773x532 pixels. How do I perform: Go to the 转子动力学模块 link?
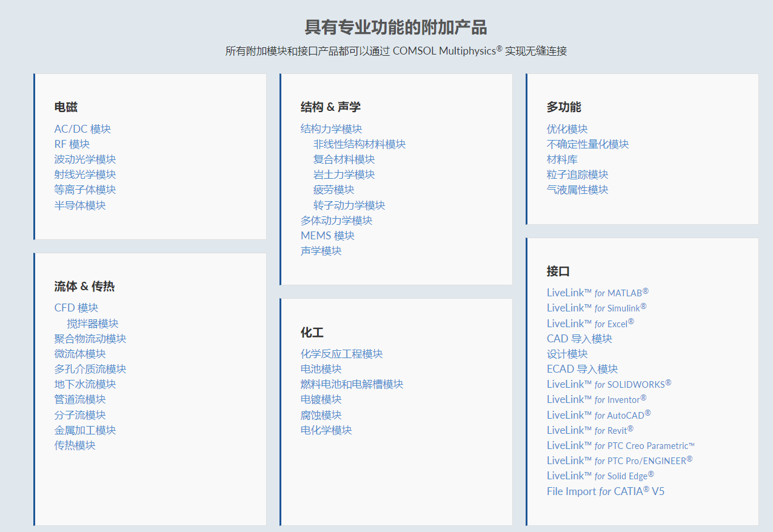tap(349, 205)
